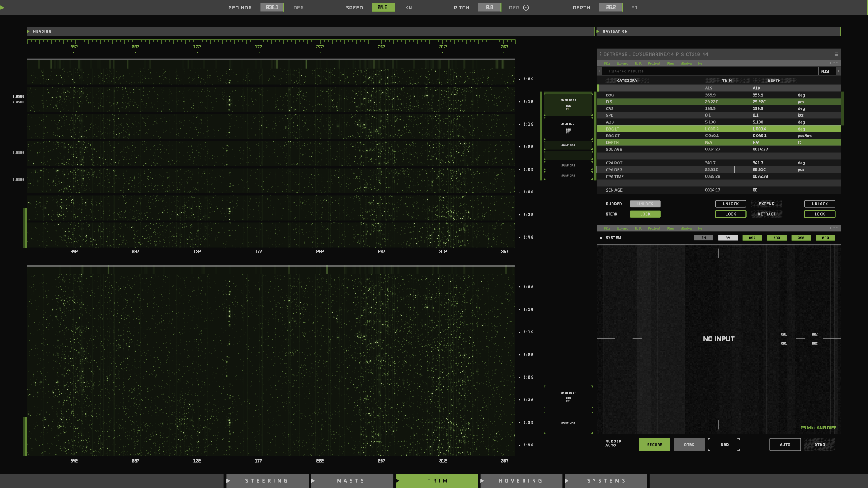Expand the HEADING panel header arrow
Screen dimensions: 868x488
[28, 31]
